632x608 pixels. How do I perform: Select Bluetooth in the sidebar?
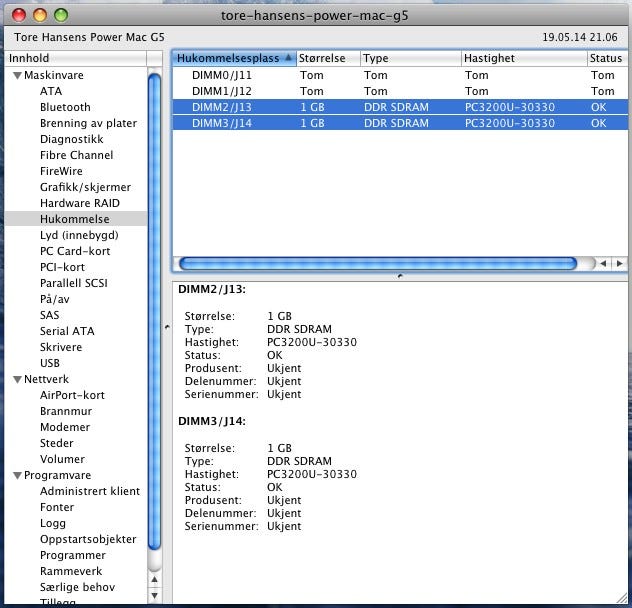tap(65, 107)
